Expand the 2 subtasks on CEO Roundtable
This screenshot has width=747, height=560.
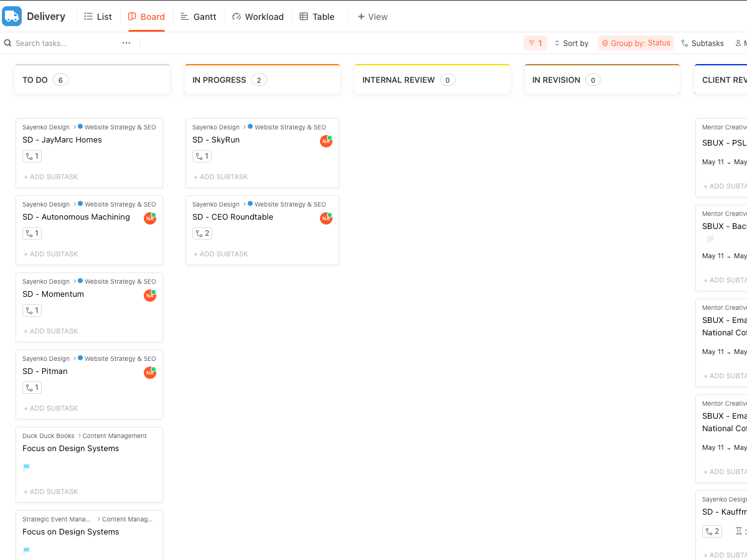pyautogui.click(x=202, y=233)
